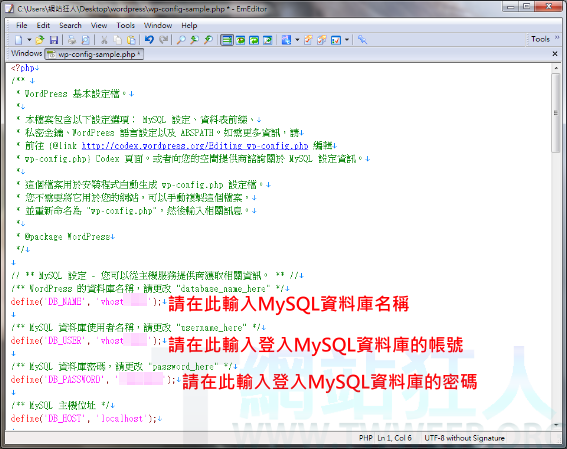
Task: Click the UTF-8 without Signature status entry
Action: (464, 438)
